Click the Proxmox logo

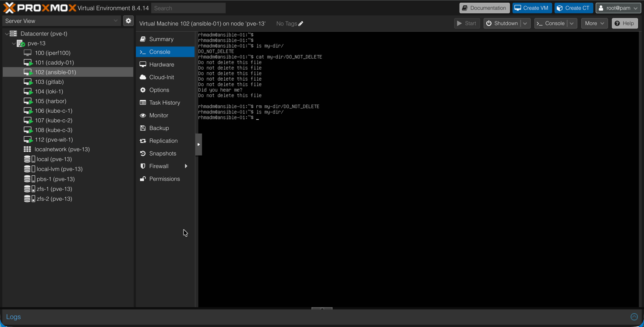point(39,8)
